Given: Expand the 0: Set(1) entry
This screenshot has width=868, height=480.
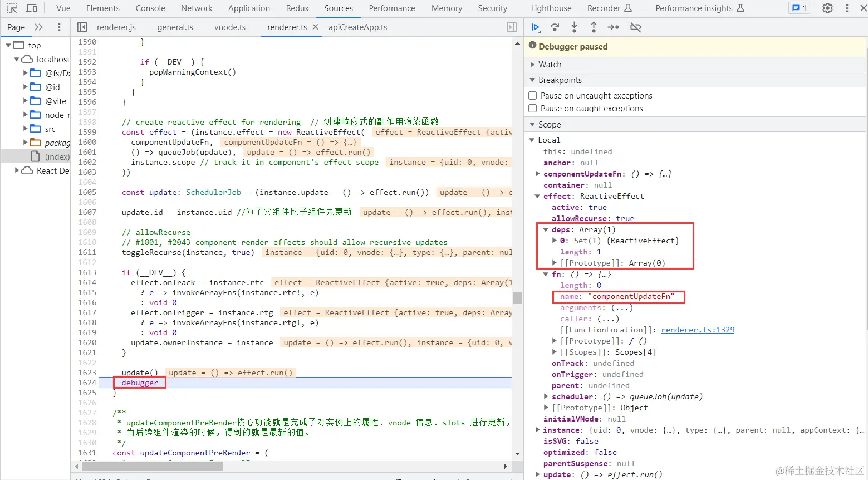Looking at the screenshot, I should click(x=555, y=241).
